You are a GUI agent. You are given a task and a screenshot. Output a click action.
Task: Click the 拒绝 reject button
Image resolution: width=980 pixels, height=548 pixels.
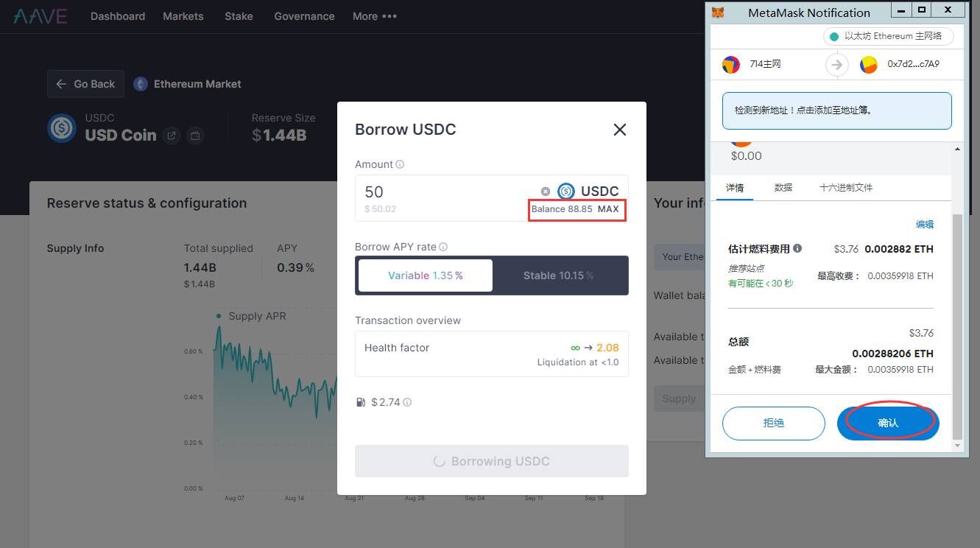pyautogui.click(x=774, y=423)
